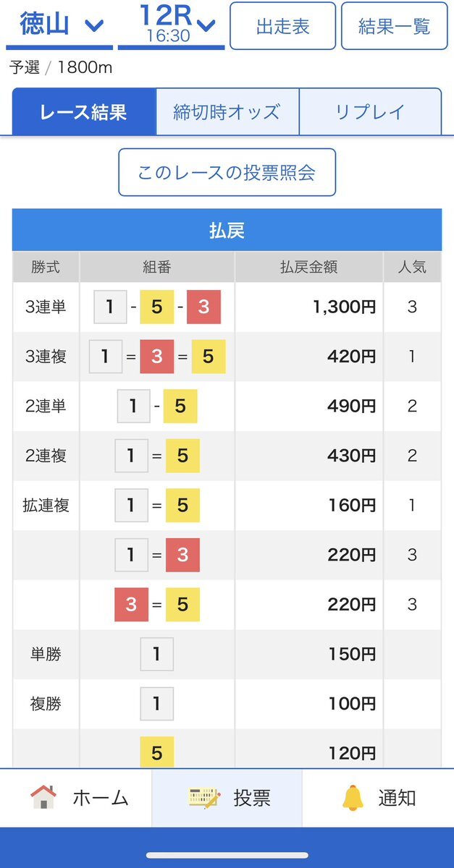
Task: Tap white boat 1 in 単勝 row
Action: click(x=157, y=655)
